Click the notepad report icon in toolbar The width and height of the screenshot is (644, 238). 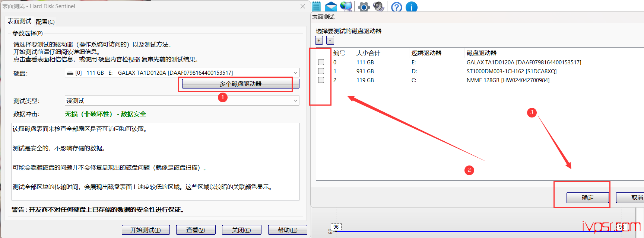click(x=316, y=6)
